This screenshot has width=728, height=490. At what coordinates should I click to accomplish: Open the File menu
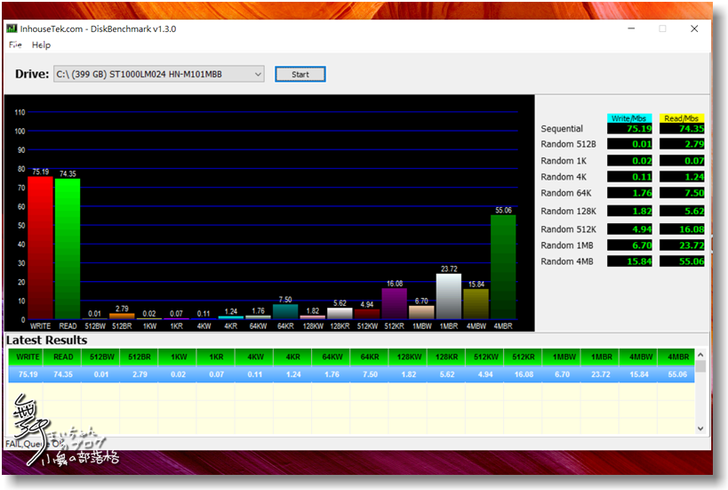[15, 45]
